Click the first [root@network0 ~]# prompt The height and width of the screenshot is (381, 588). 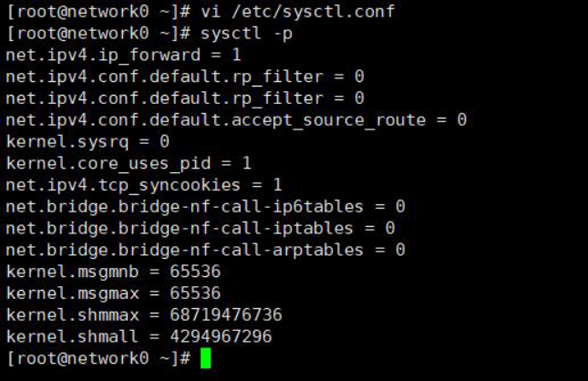click(x=98, y=12)
